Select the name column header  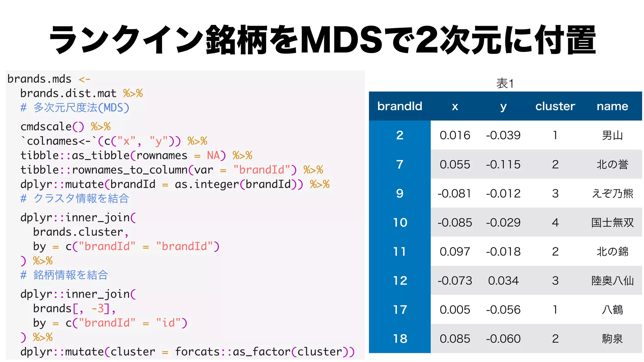tap(612, 107)
